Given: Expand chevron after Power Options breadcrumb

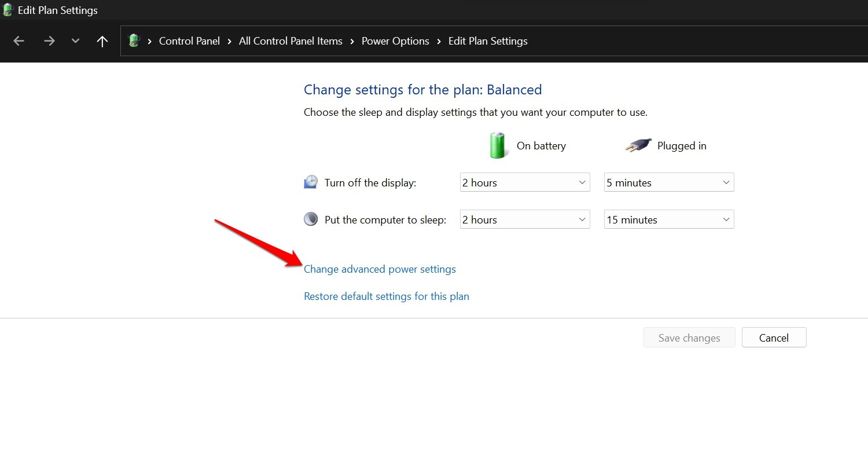Looking at the screenshot, I should pyautogui.click(x=439, y=41).
